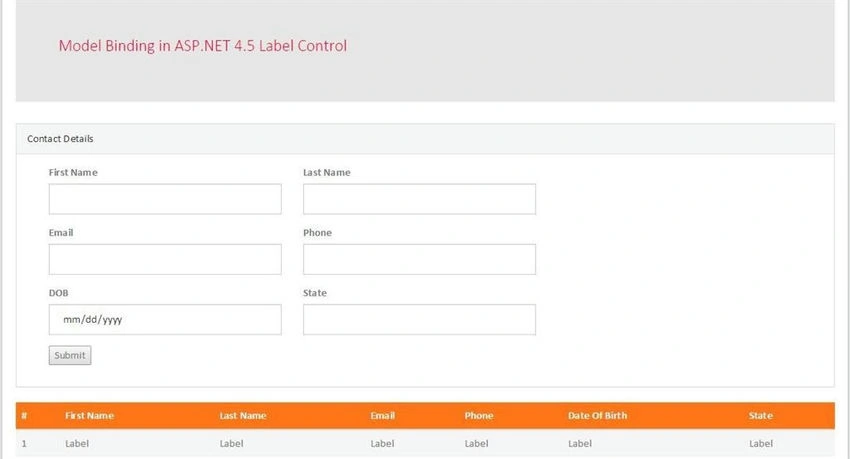Select the 'First Name' table column header

point(89,416)
